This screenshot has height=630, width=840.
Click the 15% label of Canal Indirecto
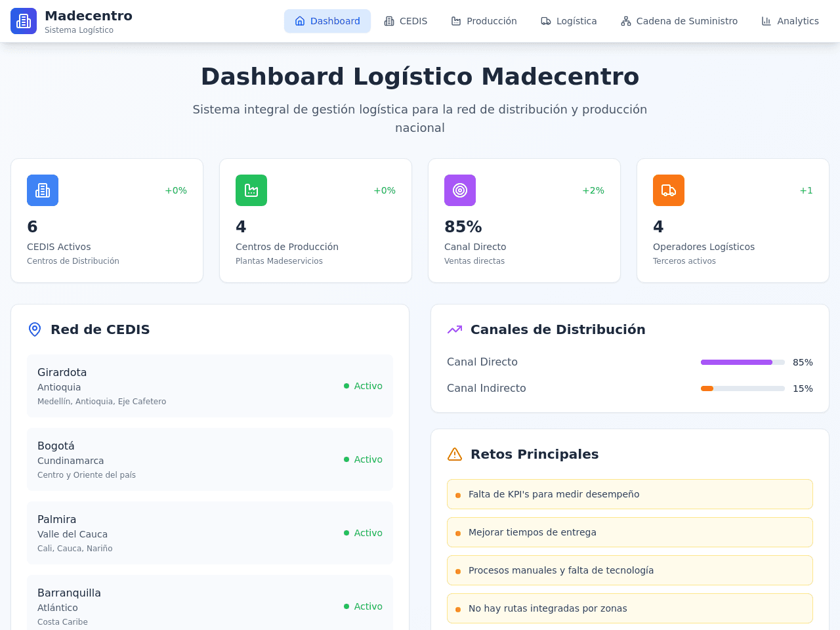pos(803,388)
